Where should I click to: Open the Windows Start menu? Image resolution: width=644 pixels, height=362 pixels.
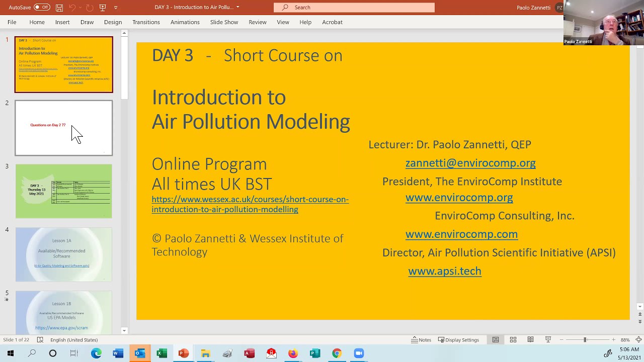point(11,353)
